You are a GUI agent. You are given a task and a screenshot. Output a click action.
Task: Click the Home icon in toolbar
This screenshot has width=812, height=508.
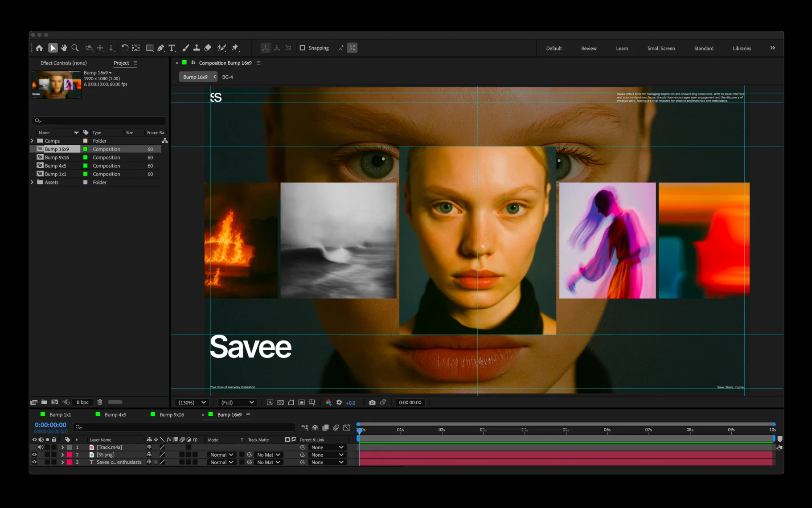pyautogui.click(x=39, y=48)
